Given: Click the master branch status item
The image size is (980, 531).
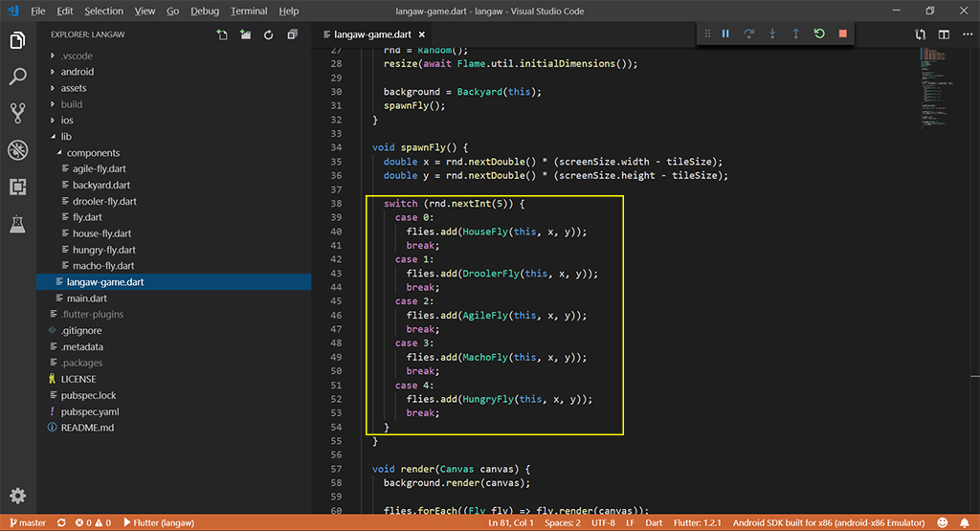Looking at the screenshot, I should [x=27, y=523].
